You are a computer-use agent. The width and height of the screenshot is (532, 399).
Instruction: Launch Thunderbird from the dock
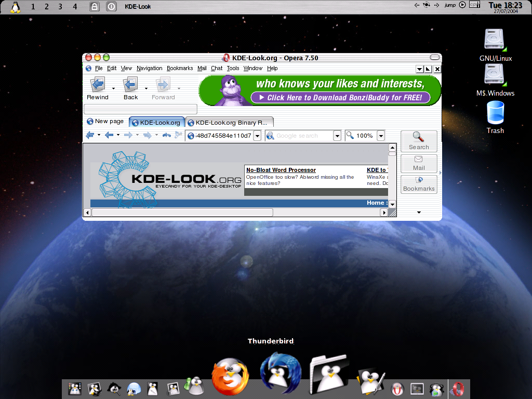pos(281,373)
